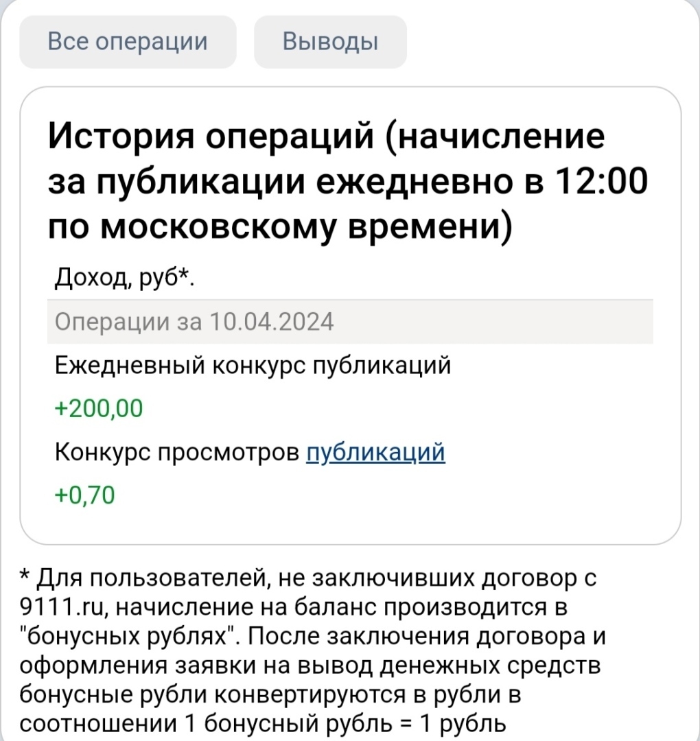Viewport: 700px width, 741px height.
Task: Select the "Операции за 10.04.2024" date row
Action: click(194, 321)
